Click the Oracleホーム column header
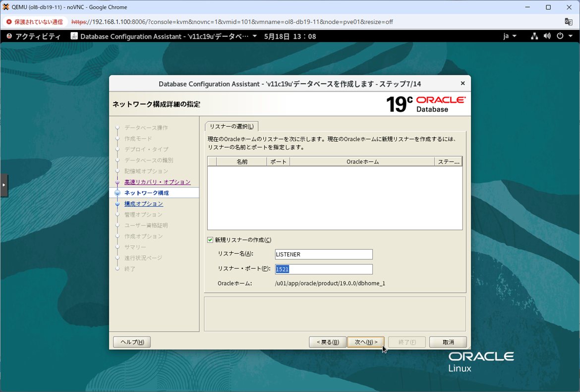 coord(362,162)
